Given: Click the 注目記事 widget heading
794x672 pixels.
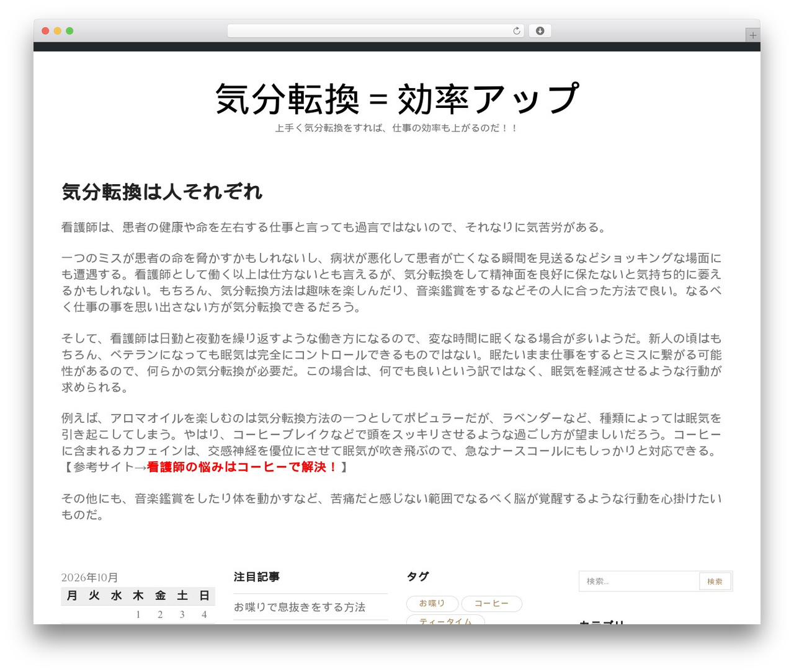Looking at the screenshot, I should click(257, 577).
